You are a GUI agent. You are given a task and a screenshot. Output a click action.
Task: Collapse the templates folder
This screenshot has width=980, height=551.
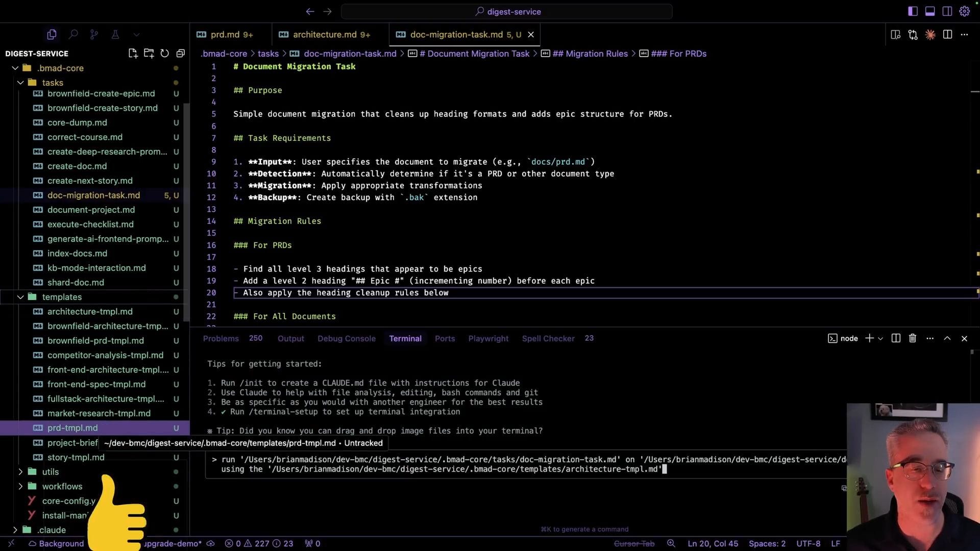[x=20, y=297]
